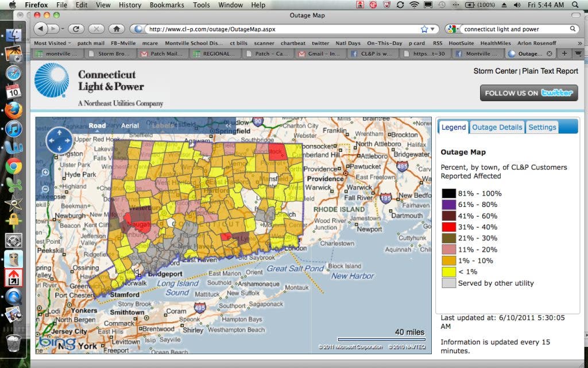Image resolution: width=588 pixels, height=368 pixels.
Task: Reload the page in Firefox toolbar
Action: click(76, 29)
